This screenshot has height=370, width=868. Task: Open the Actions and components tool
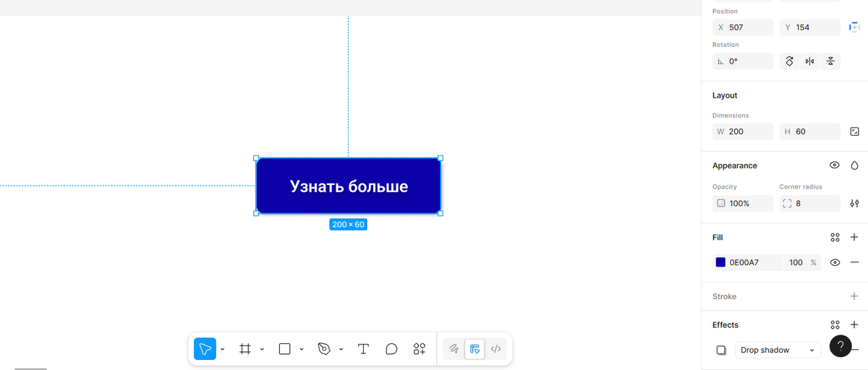pyautogui.click(x=420, y=349)
